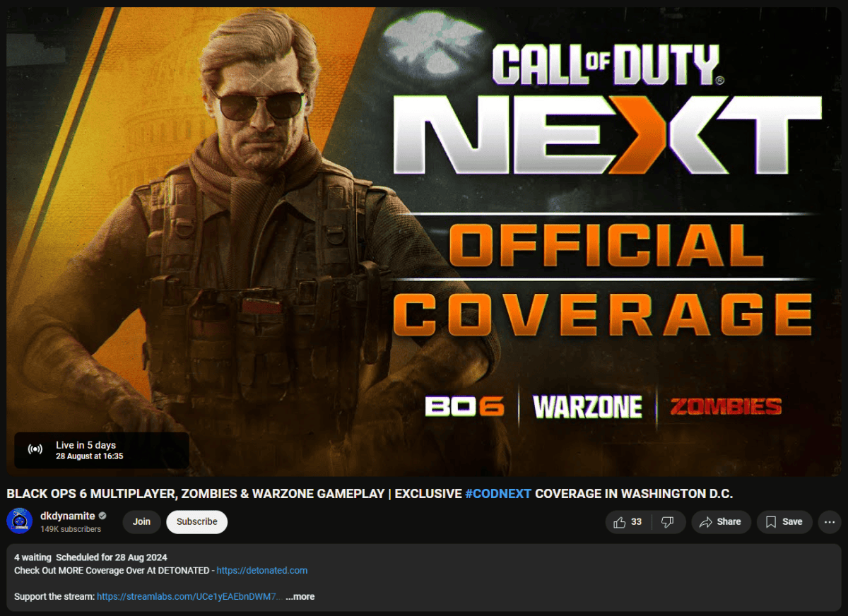Screen dimensions: 848x616
Task: Subscribe to dkdynamite
Action: point(197,522)
